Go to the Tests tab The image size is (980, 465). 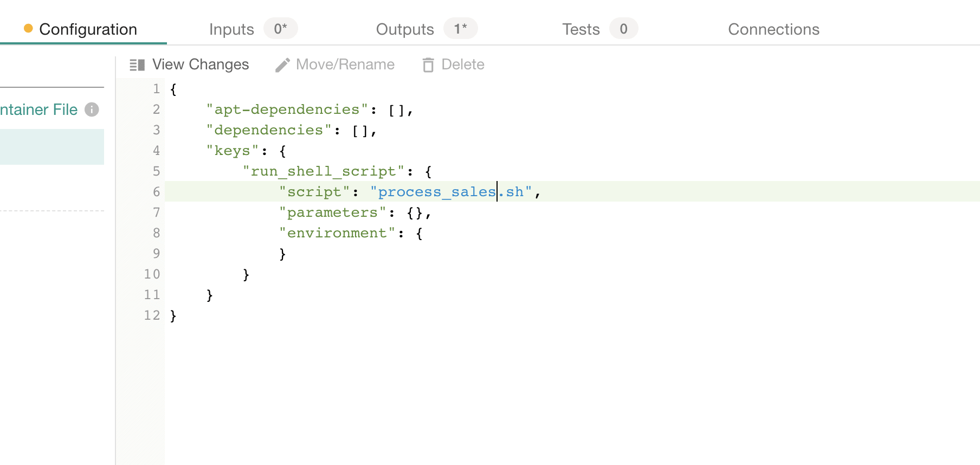click(581, 29)
